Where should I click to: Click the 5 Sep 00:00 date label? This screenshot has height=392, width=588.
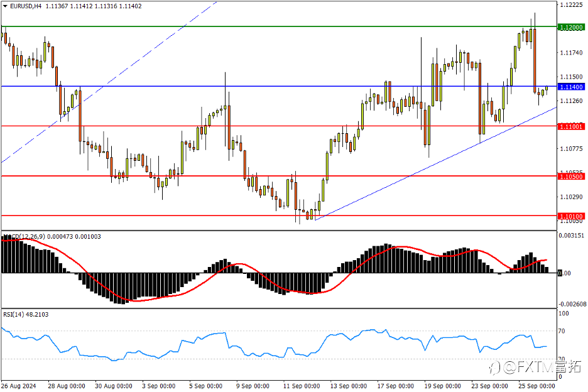[x=205, y=386]
